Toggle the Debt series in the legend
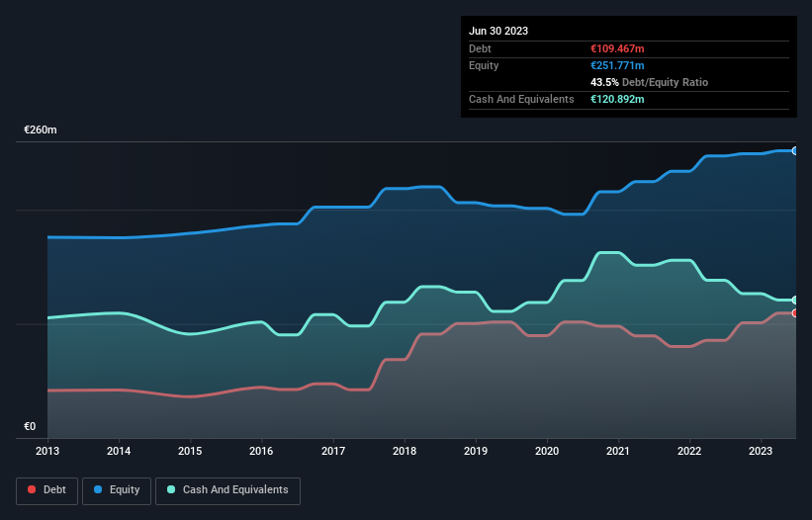The width and height of the screenshot is (812, 520). (x=47, y=490)
